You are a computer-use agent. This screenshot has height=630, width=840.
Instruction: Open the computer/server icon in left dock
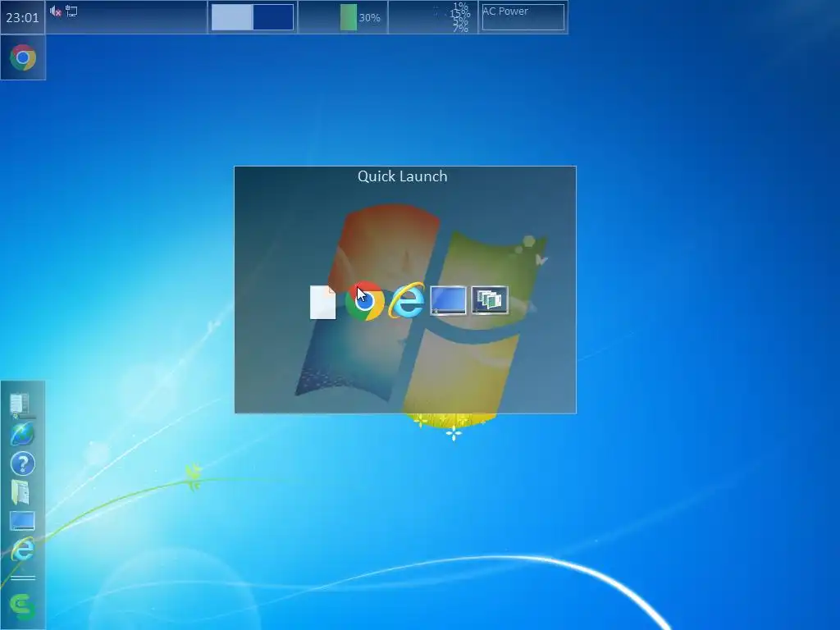[x=21, y=406]
